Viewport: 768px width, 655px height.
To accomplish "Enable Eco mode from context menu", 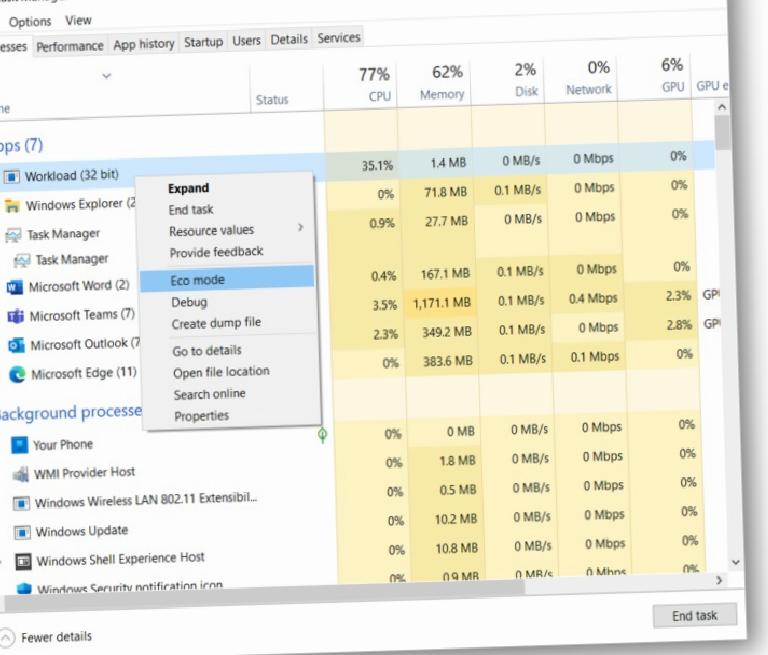I will tap(227, 279).
